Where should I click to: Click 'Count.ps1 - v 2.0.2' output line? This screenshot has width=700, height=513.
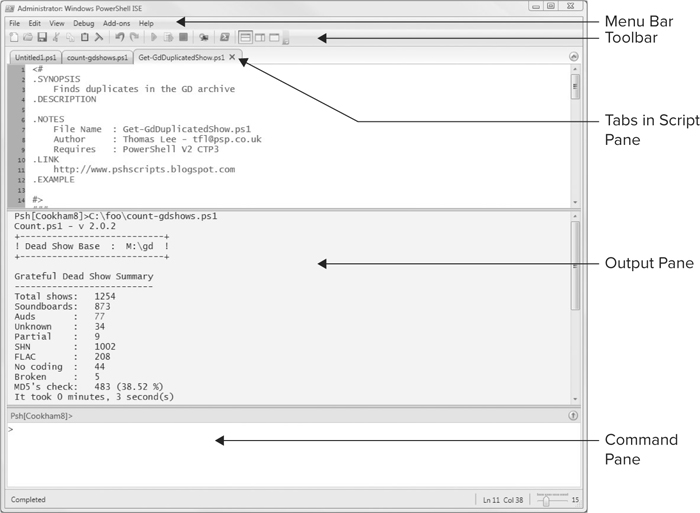65,226
